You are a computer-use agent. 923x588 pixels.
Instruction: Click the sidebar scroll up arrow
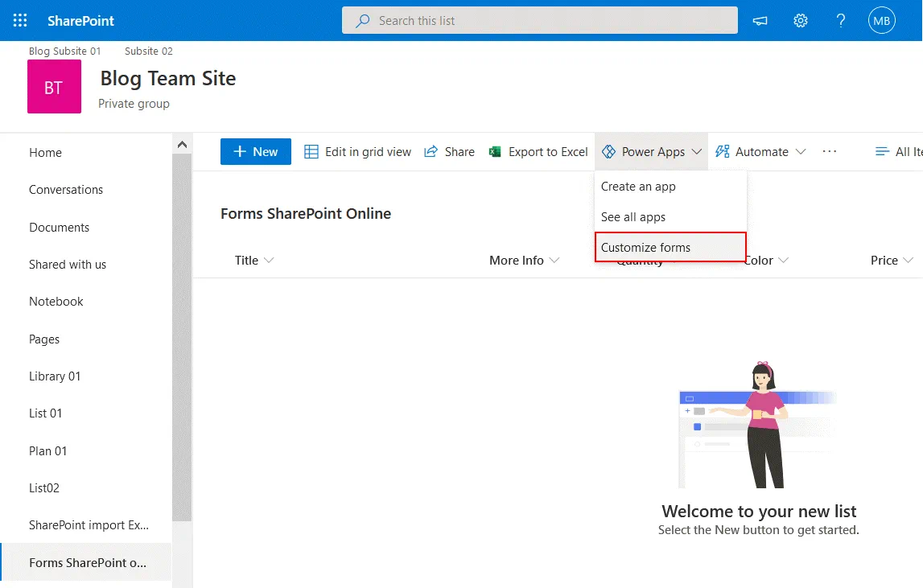[182, 145]
